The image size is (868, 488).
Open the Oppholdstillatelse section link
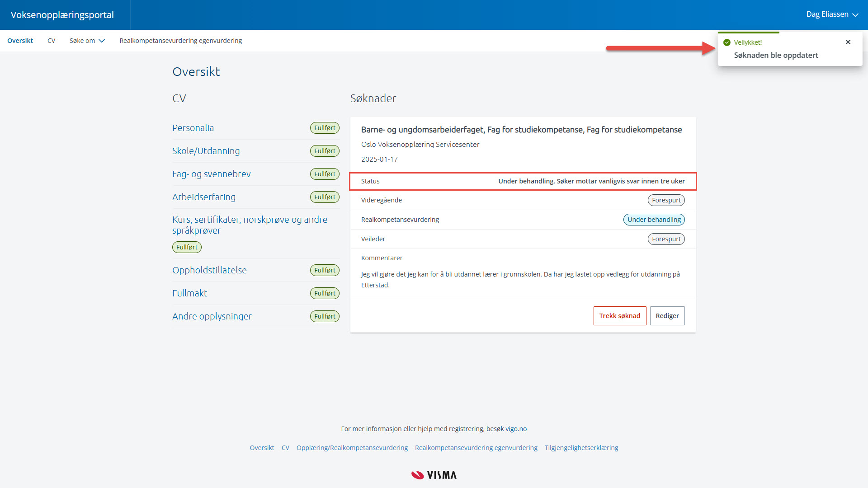[x=209, y=270]
